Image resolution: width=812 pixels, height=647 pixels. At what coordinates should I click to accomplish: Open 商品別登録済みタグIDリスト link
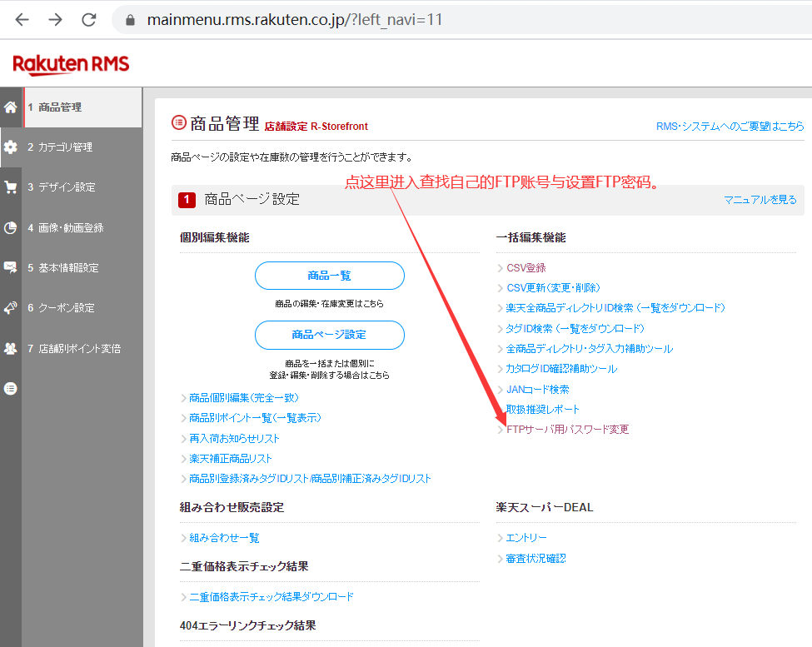[310, 479]
